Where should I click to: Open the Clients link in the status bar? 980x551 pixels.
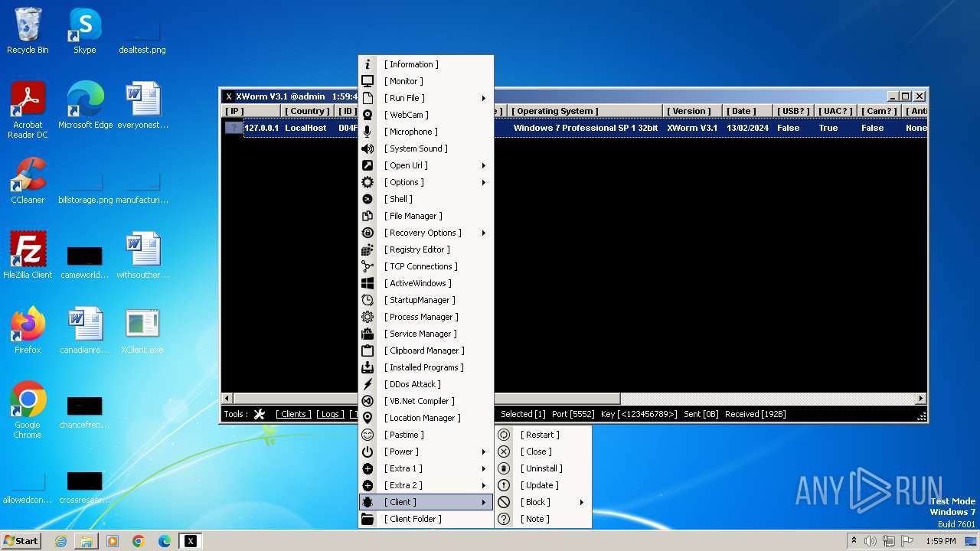[293, 414]
